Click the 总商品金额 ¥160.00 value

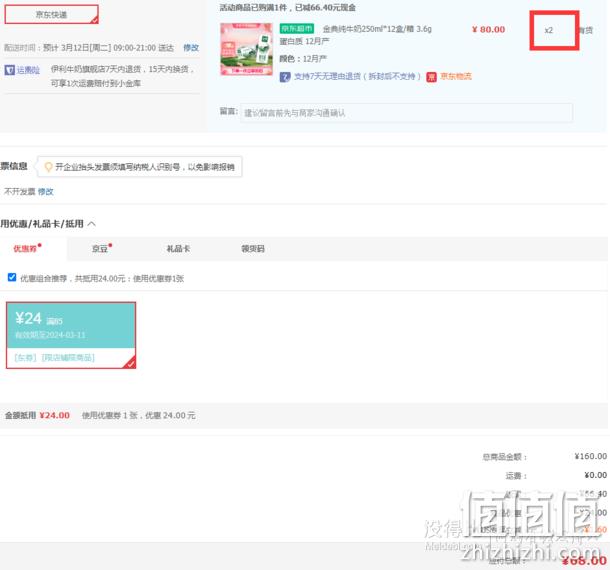pyautogui.click(x=591, y=456)
